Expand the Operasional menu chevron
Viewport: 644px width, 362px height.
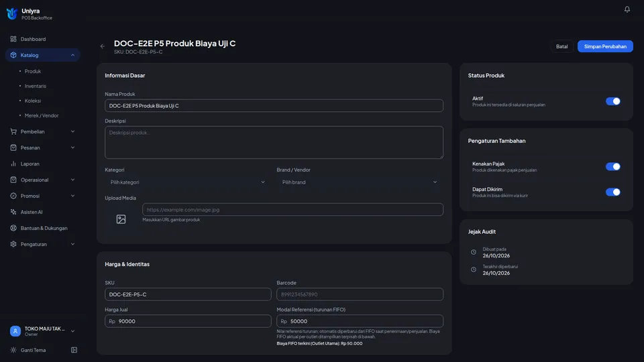[72, 180]
